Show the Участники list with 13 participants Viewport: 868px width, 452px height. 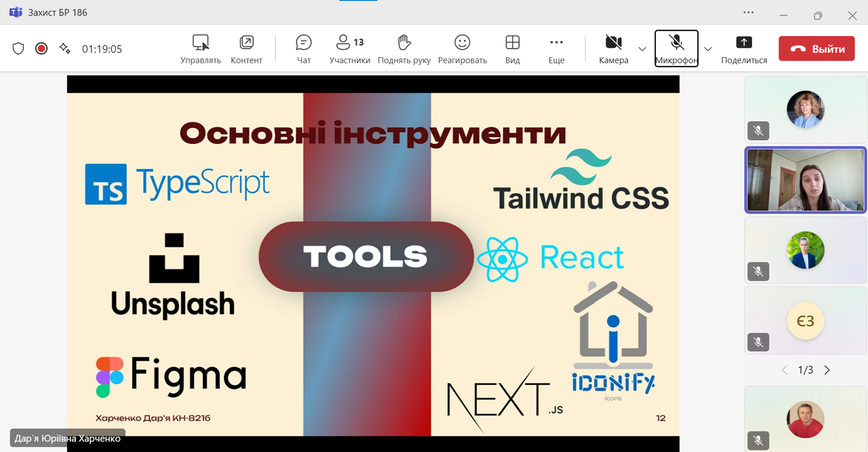click(x=349, y=48)
